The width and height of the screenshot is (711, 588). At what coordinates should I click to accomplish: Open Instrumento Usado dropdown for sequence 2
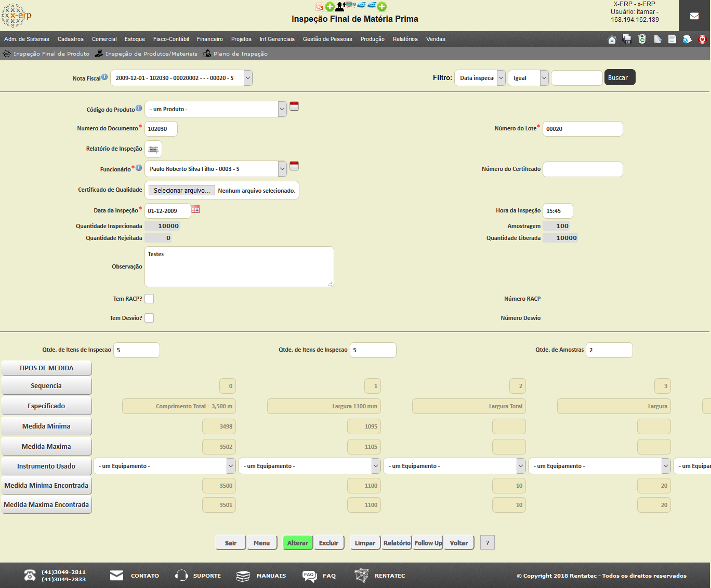(454, 466)
